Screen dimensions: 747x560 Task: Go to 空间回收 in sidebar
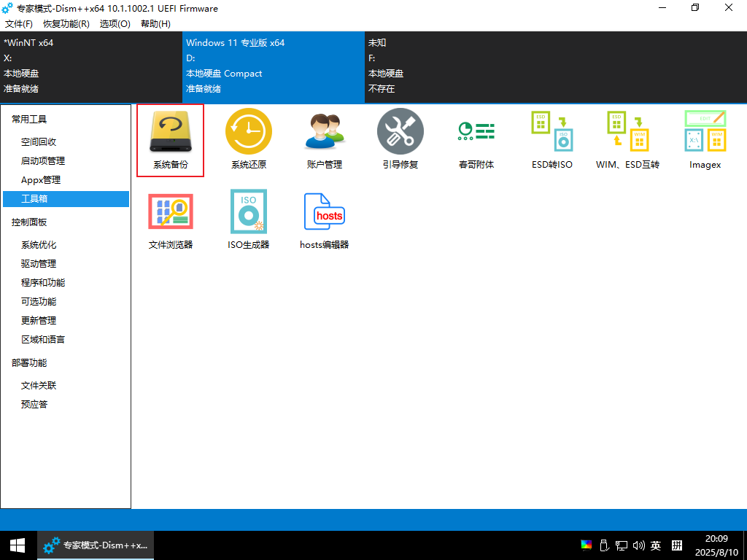point(39,142)
